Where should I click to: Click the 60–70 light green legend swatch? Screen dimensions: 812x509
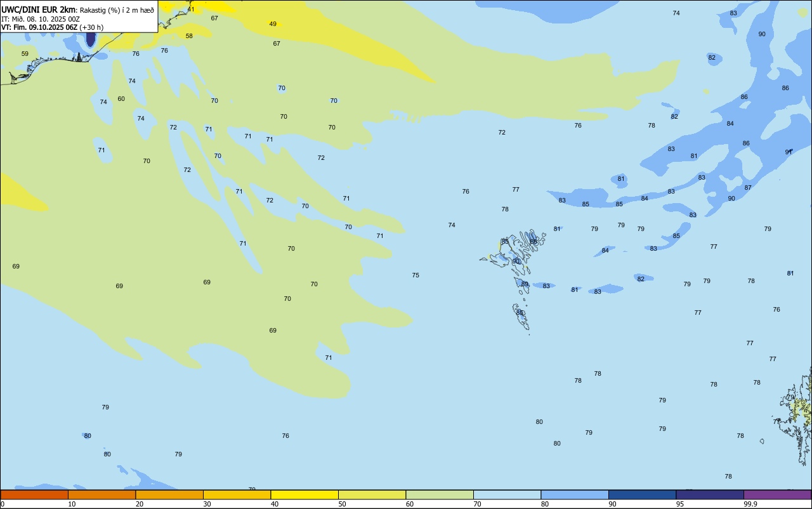[440, 494]
